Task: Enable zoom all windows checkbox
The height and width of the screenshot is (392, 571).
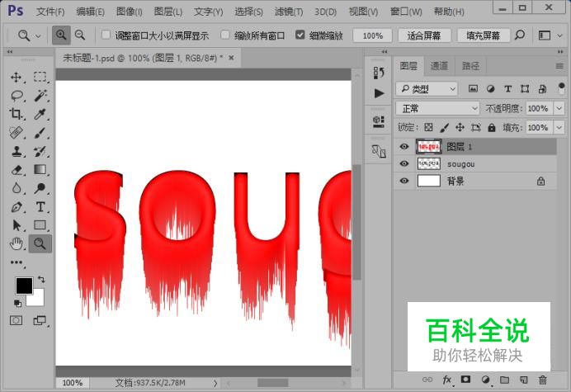Action: point(225,35)
